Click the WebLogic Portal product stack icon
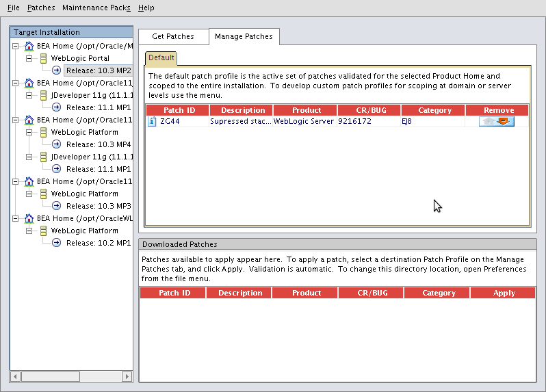Viewport: 546px width, 392px height. tap(44, 58)
